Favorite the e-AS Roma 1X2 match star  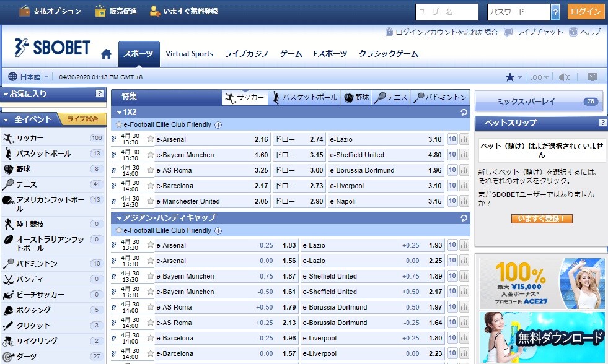click(x=151, y=170)
